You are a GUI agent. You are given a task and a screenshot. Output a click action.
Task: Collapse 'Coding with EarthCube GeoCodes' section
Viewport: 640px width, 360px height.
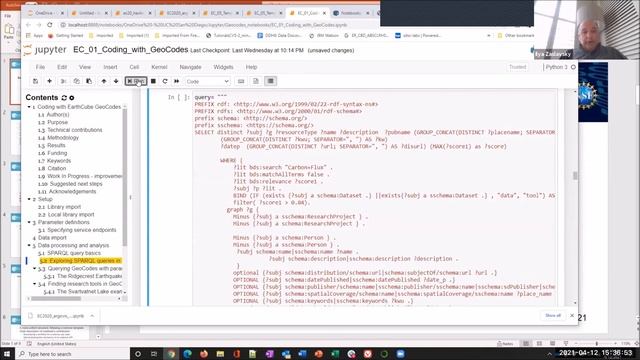pos(29,107)
